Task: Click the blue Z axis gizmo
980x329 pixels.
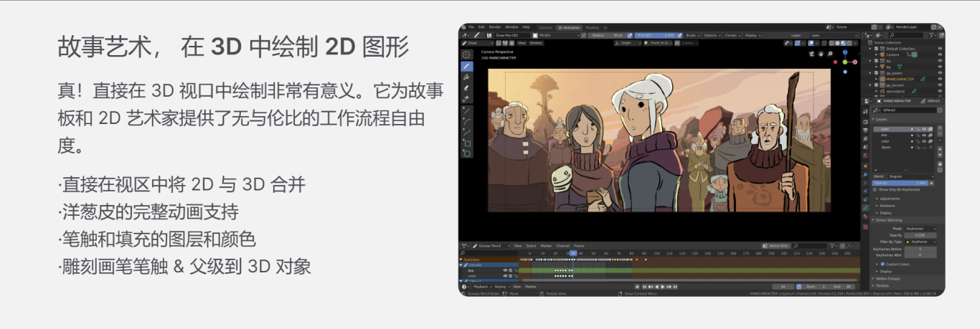Action: coord(845,52)
